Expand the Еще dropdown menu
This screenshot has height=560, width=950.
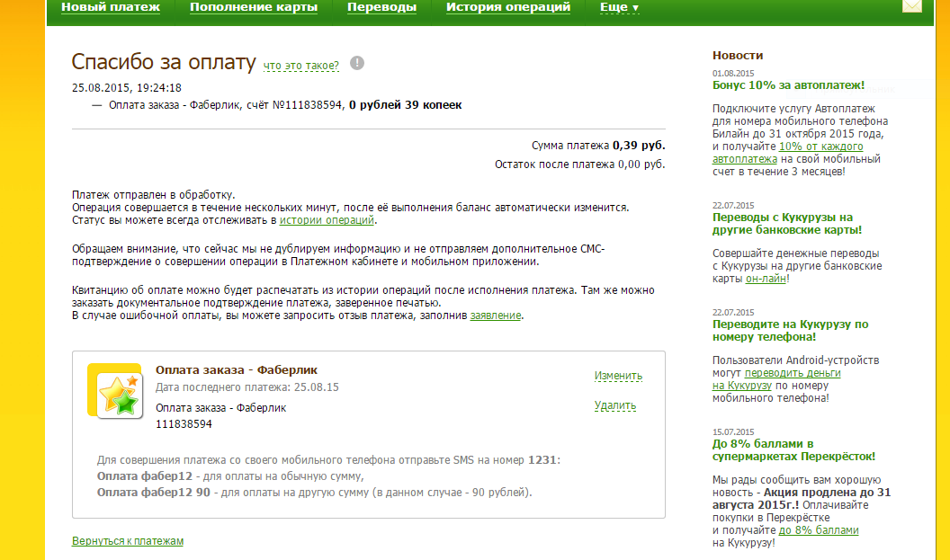tap(619, 7)
